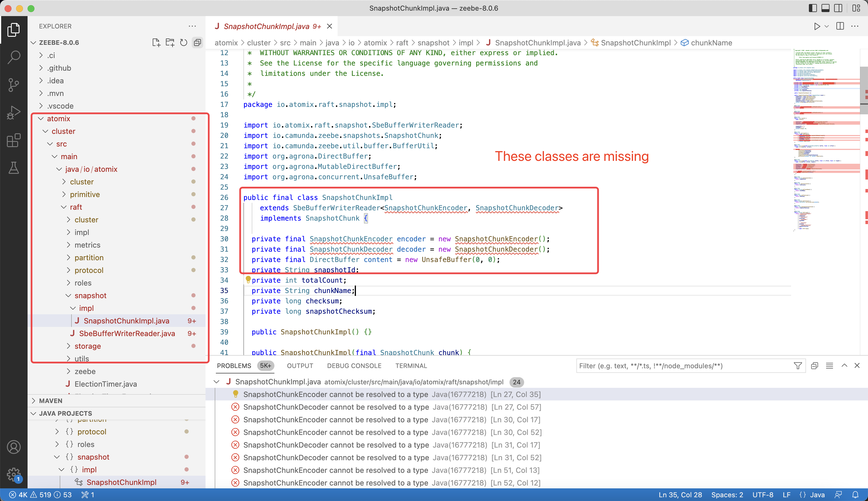Collapse all folders in Explorer

(x=197, y=42)
